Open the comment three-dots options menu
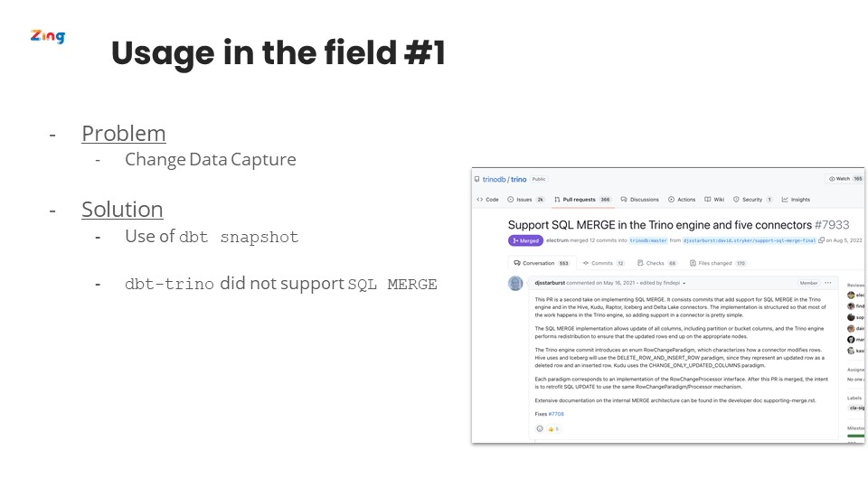The height and width of the screenshot is (488, 868). 828,283
